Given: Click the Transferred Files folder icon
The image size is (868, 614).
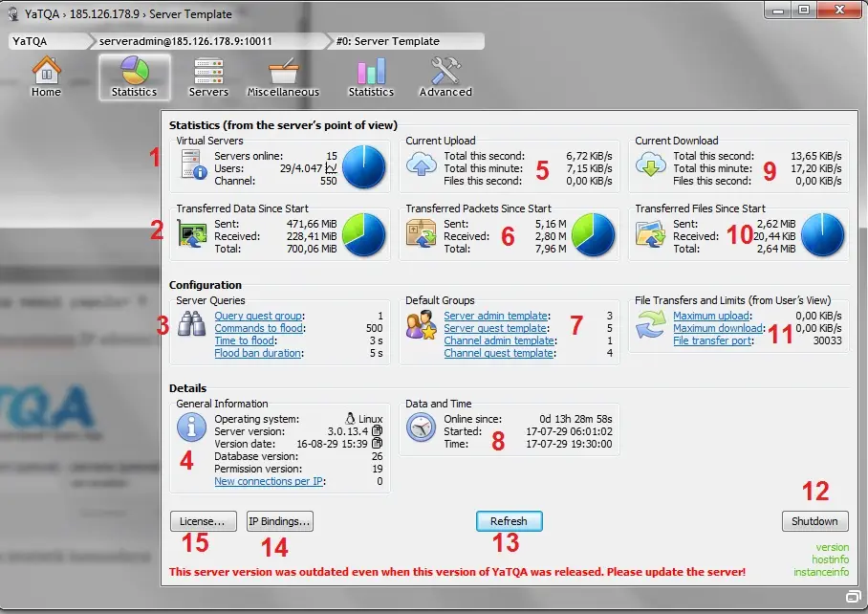Looking at the screenshot, I should tap(650, 233).
